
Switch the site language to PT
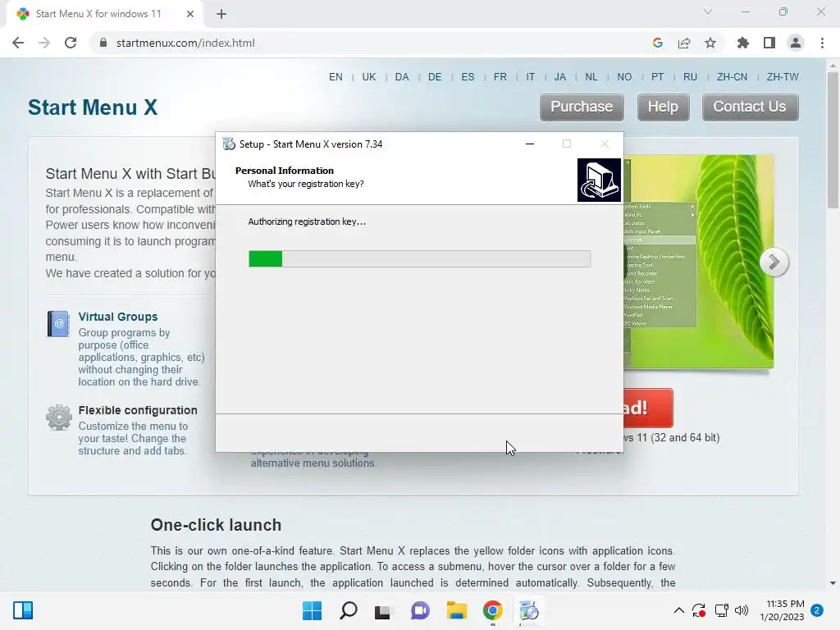(x=657, y=77)
